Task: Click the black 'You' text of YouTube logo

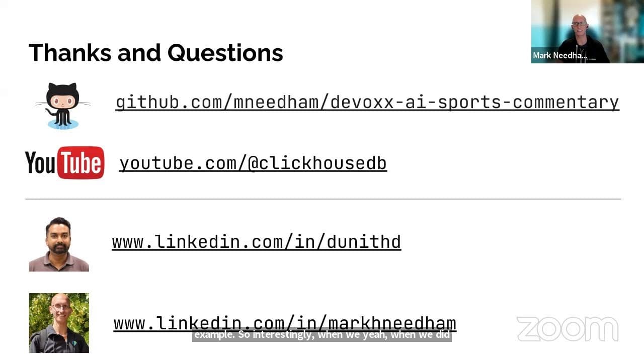Action: (40, 163)
